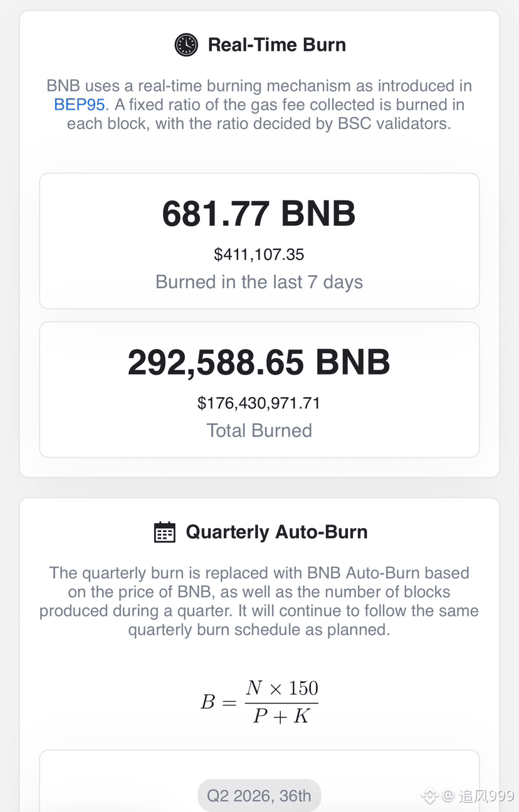The width and height of the screenshot is (519, 812).
Task: Click the Q2 2026, 36th badge
Action: click(259, 796)
